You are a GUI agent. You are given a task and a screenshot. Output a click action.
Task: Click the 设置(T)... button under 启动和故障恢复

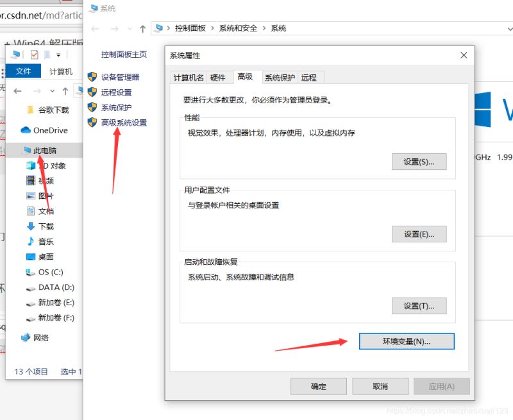click(x=419, y=306)
